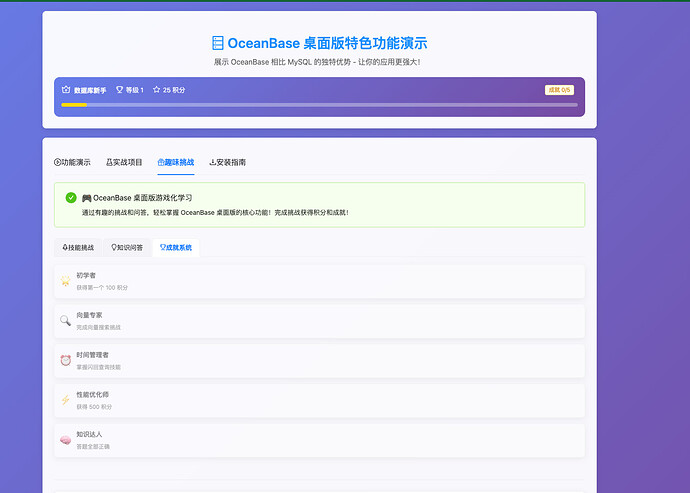Click the 获得 500 积分 description

pos(94,407)
